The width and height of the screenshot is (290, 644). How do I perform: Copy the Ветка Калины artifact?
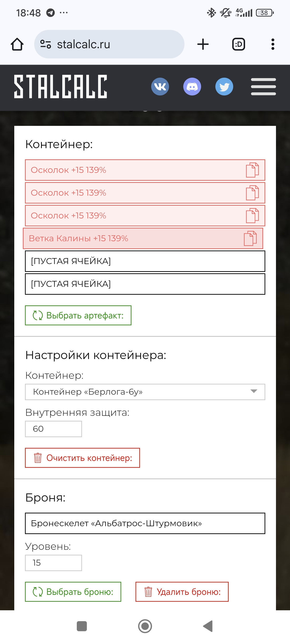[250, 238]
